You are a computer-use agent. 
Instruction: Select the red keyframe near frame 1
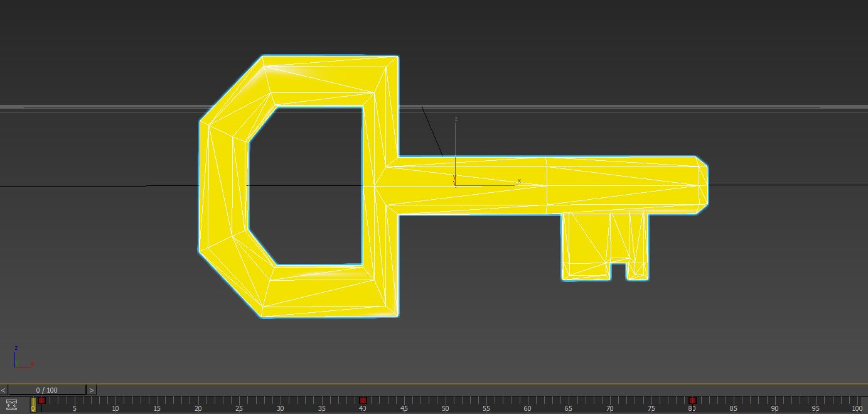click(x=41, y=400)
